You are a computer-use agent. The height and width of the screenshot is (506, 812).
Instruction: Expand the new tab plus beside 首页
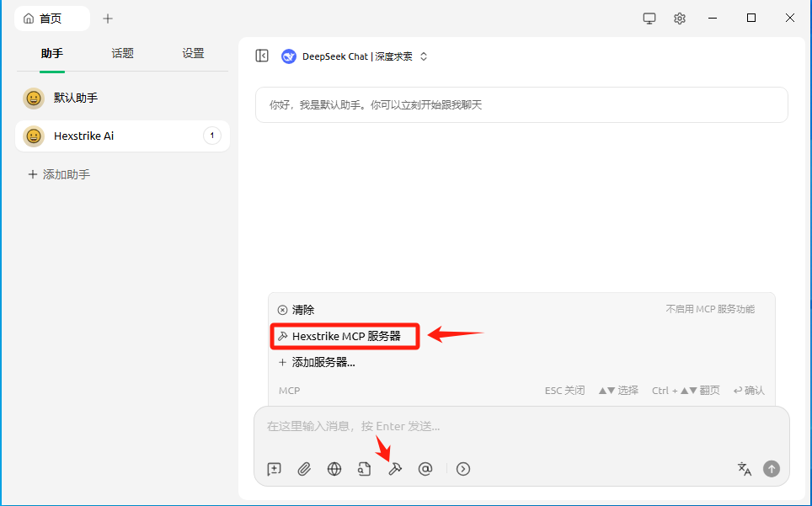click(x=107, y=18)
